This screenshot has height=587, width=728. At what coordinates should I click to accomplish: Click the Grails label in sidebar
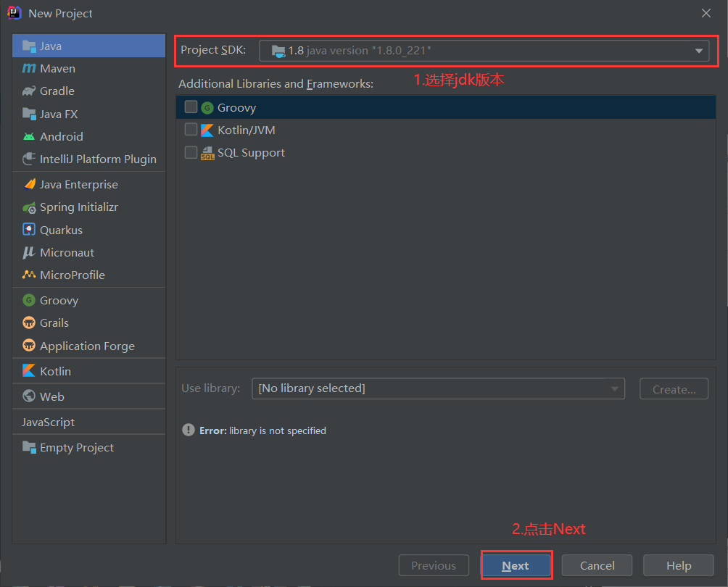point(54,322)
